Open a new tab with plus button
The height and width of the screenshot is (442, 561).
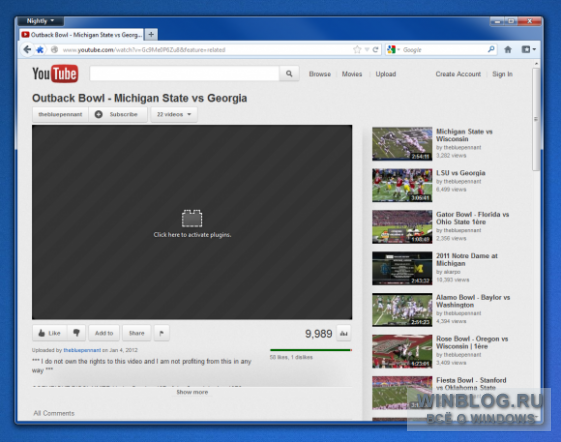(151, 34)
